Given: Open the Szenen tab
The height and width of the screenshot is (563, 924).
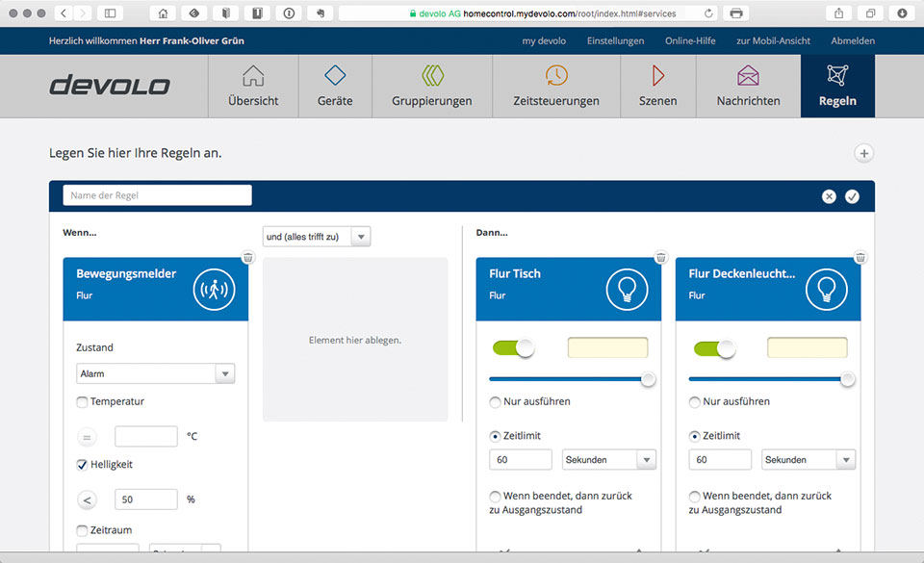Looking at the screenshot, I should coord(657,86).
